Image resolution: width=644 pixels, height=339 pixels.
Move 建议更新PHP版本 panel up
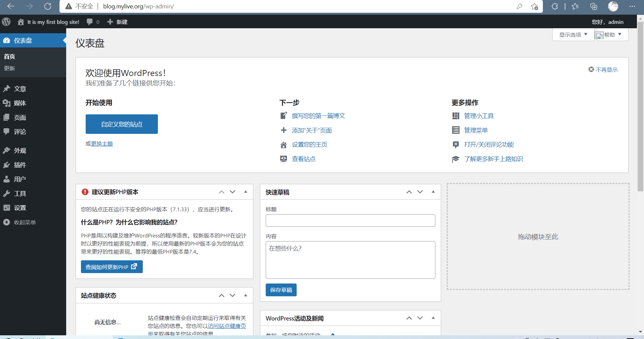[x=221, y=192]
